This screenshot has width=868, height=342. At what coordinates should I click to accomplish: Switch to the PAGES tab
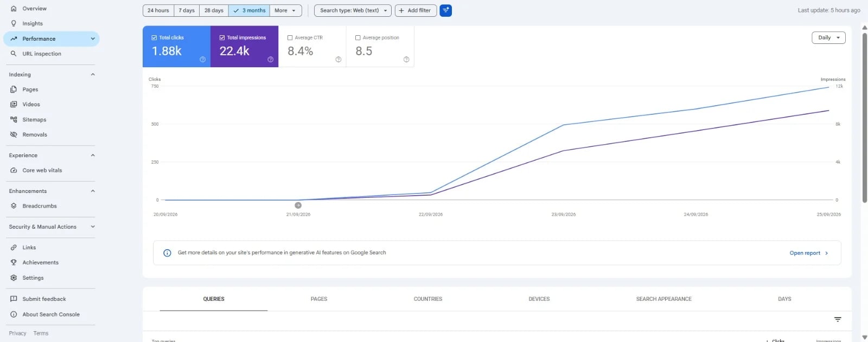(319, 299)
